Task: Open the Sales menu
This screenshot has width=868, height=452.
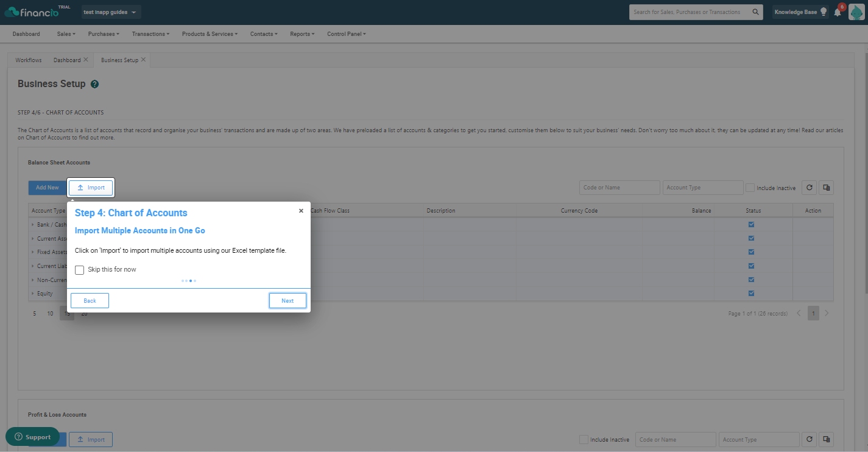Action: coord(66,34)
